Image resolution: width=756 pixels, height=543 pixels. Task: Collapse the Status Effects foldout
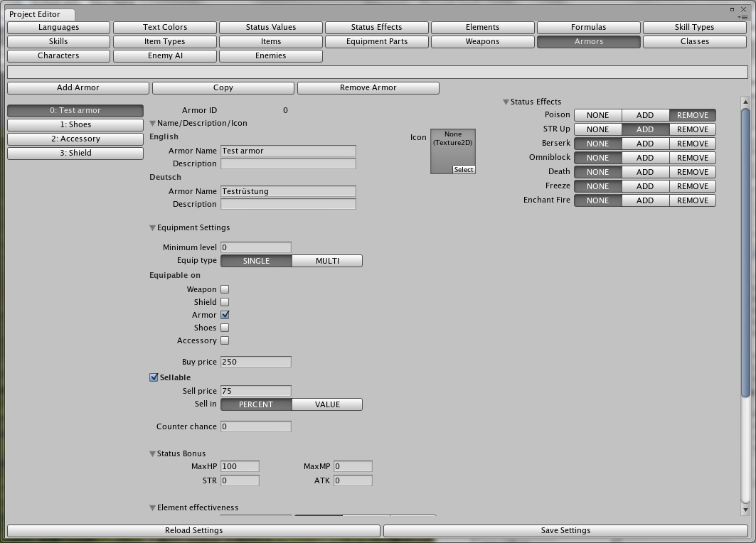(x=506, y=102)
